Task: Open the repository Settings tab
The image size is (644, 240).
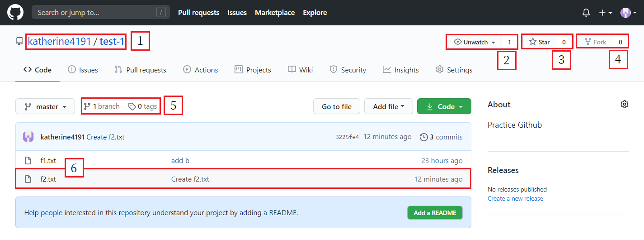Action: 454,70
